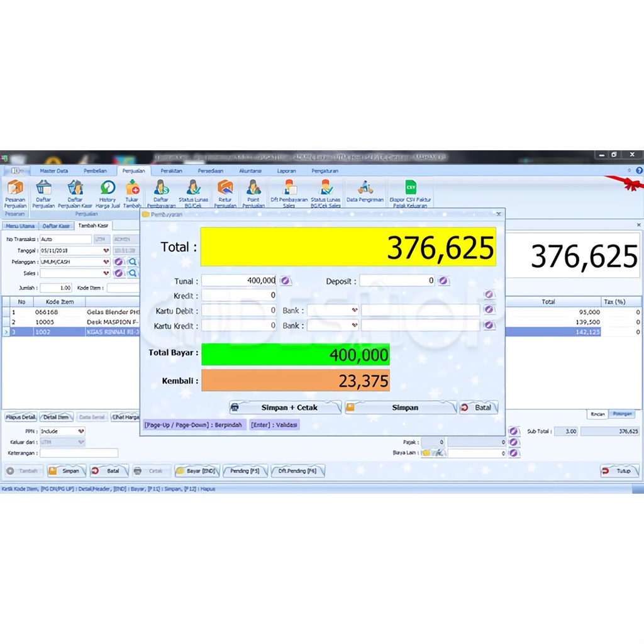Open Retur Penjualan from the ribbon
Image resolution: width=644 pixels, height=644 pixels.
click(x=225, y=188)
